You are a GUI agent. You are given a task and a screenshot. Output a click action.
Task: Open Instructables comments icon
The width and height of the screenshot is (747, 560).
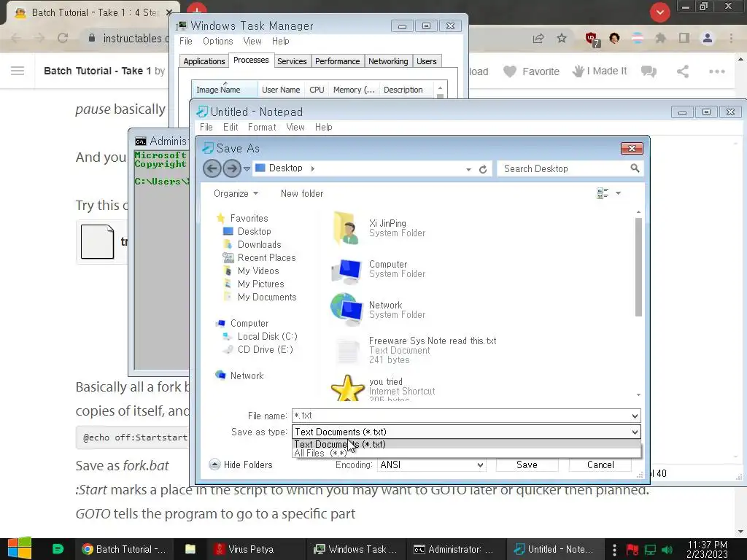tap(649, 71)
